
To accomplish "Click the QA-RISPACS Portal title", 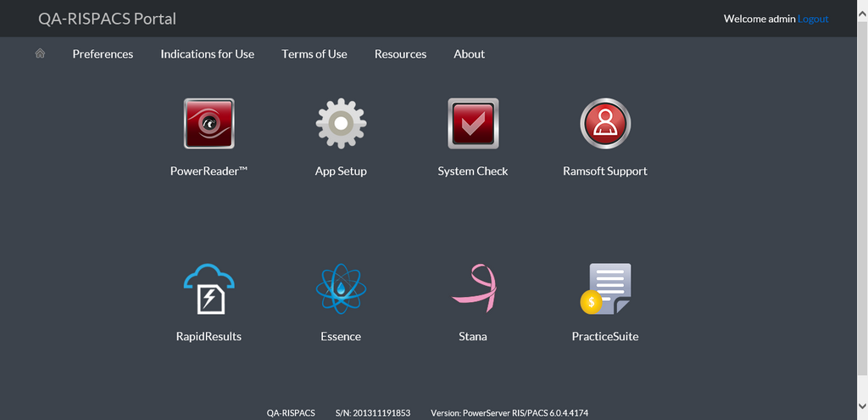I will (108, 19).
